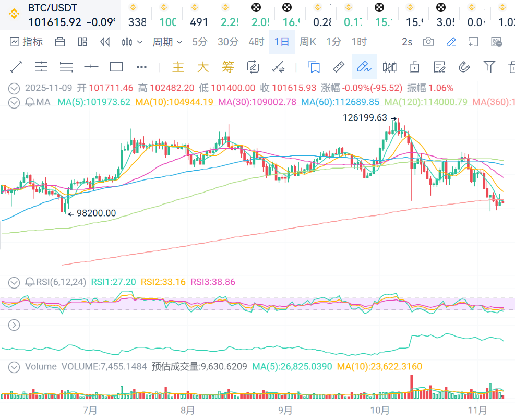The height and width of the screenshot is (420, 515).
Task: Select the rectangle drawing tool
Action: (116, 67)
